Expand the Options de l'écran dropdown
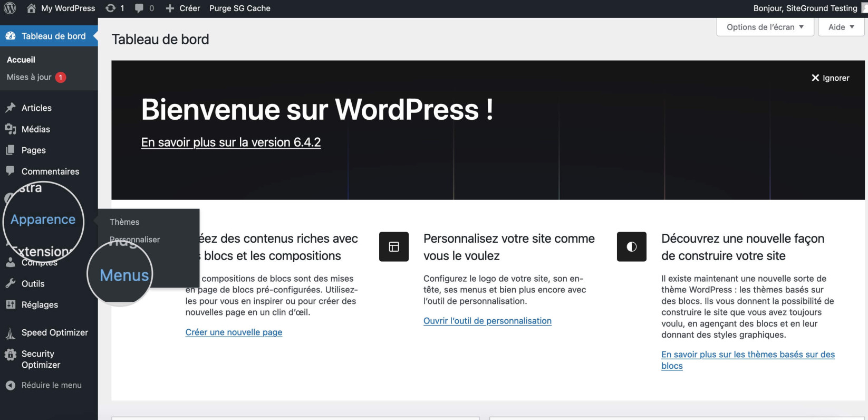 (765, 27)
